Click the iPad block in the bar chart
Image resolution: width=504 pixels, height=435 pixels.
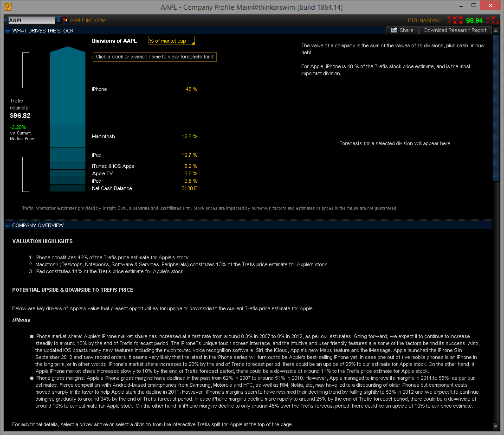click(x=67, y=155)
